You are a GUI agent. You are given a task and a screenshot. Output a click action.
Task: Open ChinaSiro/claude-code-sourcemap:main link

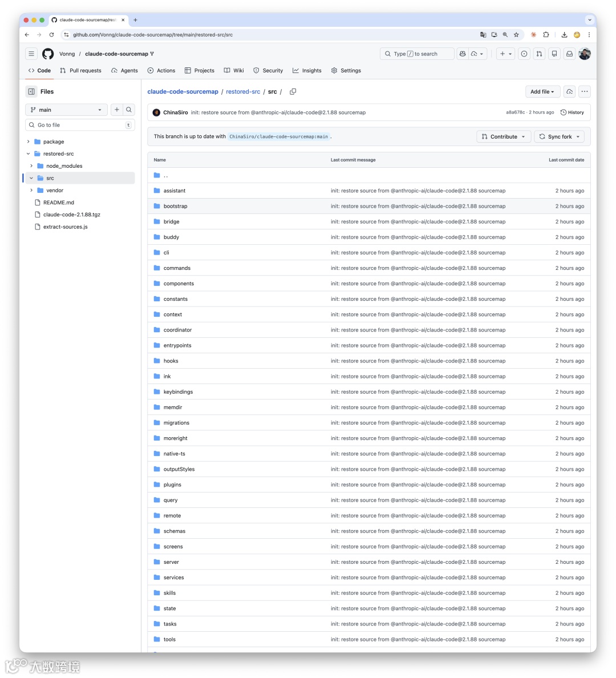click(x=278, y=136)
